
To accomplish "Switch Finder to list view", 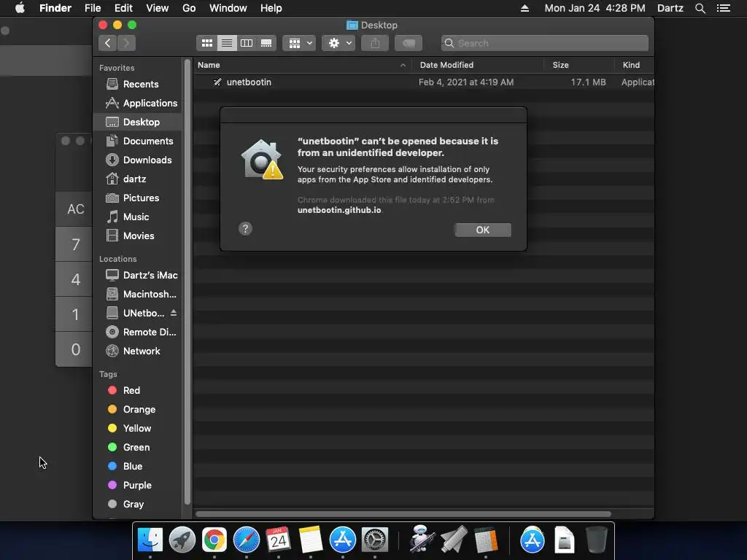I will pyautogui.click(x=227, y=43).
